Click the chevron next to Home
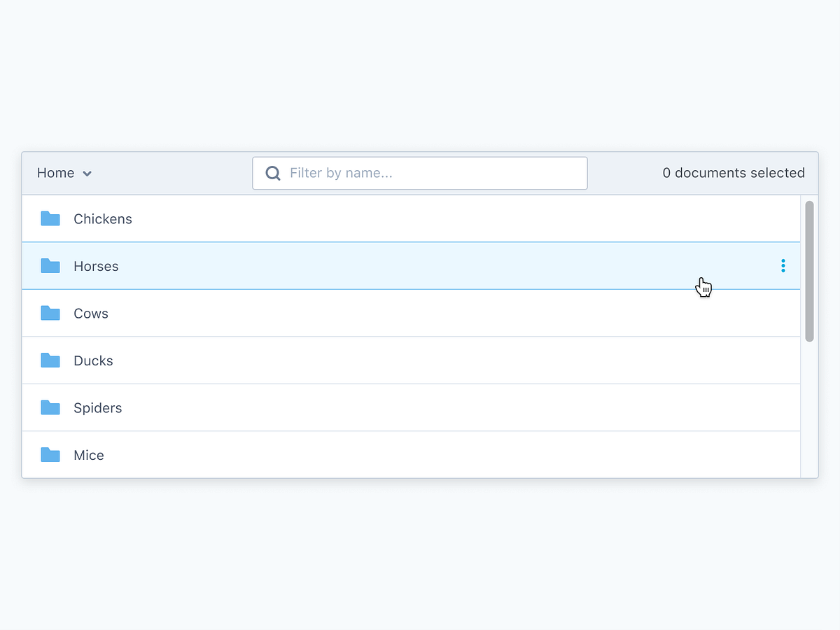 (x=87, y=173)
